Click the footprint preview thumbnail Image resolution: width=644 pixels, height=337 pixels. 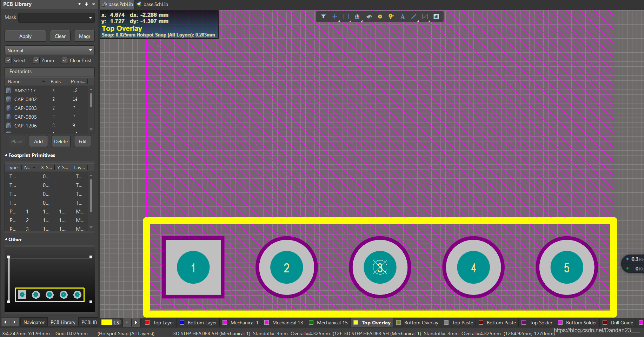49,279
